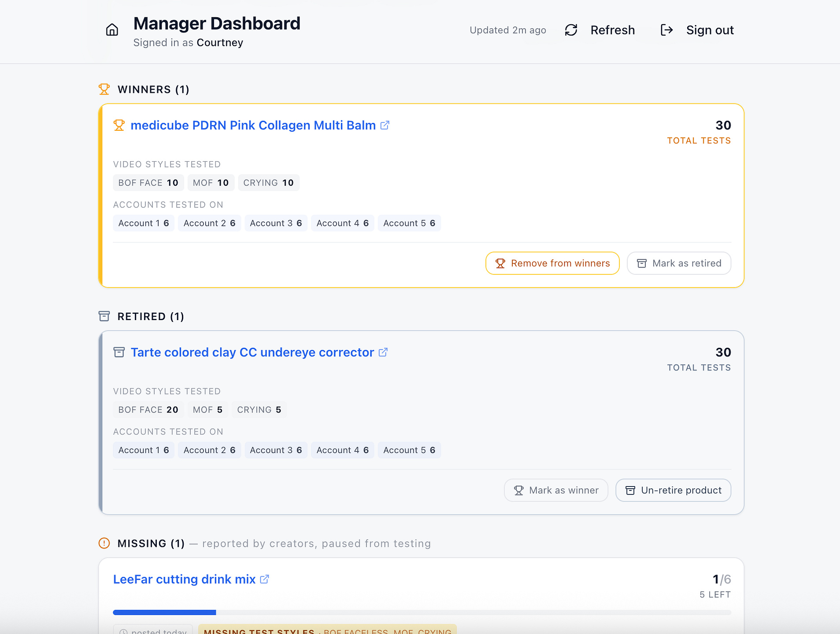The image size is (840, 634).
Task: Click 'Account 5' chip in Tarte card
Action: tap(409, 450)
